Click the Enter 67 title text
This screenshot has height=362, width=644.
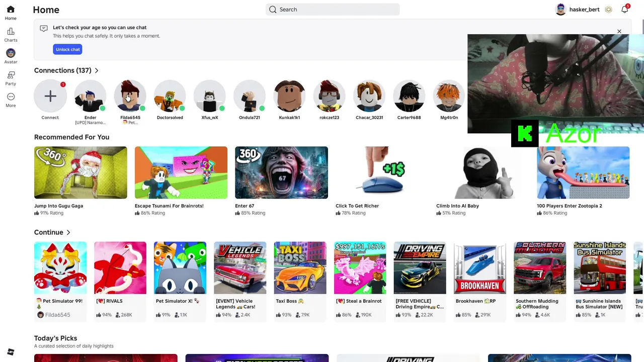pos(245,206)
